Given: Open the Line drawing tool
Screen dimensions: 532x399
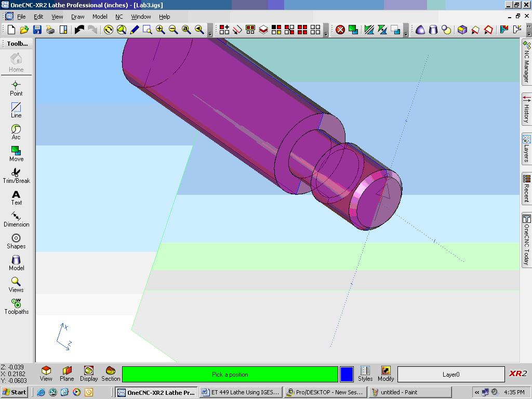Looking at the screenshot, I should [16, 110].
